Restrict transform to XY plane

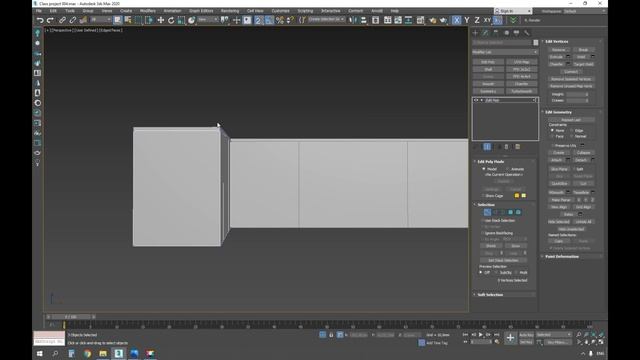click(487, 20)
